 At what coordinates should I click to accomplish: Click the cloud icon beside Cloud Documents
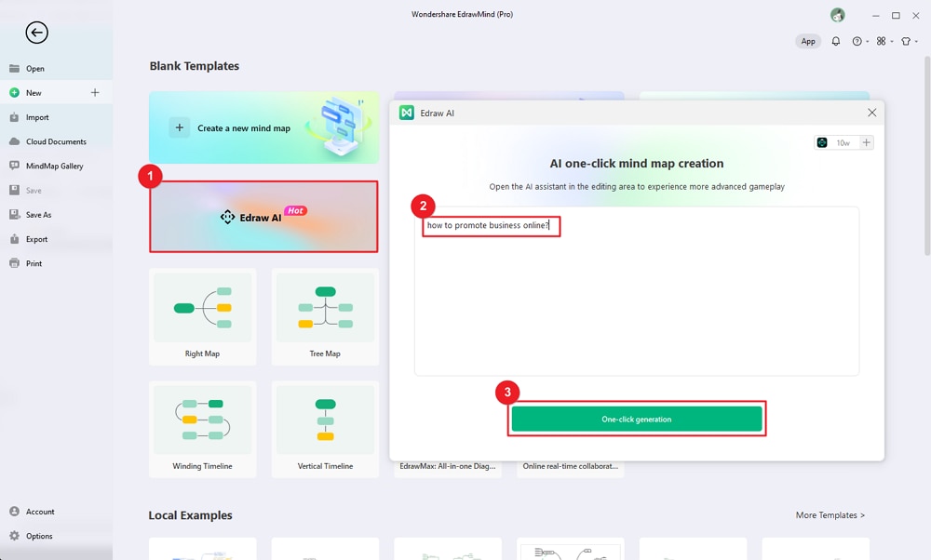14,141
